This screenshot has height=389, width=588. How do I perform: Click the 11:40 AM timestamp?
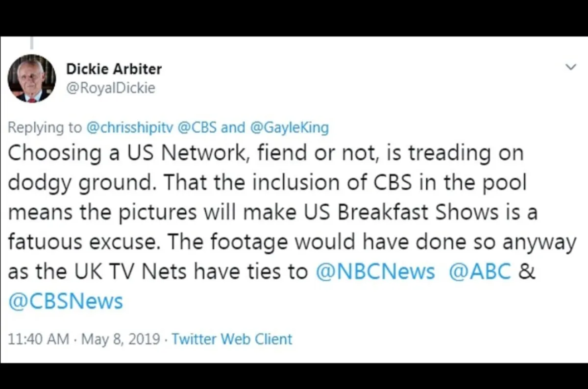38,339
